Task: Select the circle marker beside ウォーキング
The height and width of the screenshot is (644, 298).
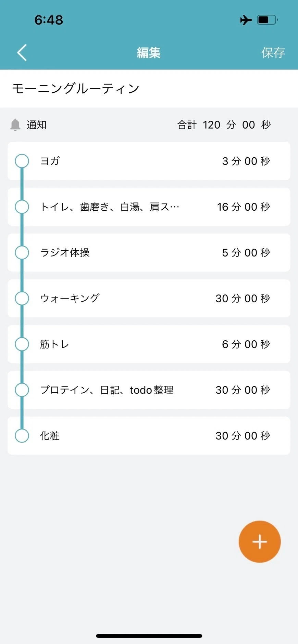Action: point(22,298)
